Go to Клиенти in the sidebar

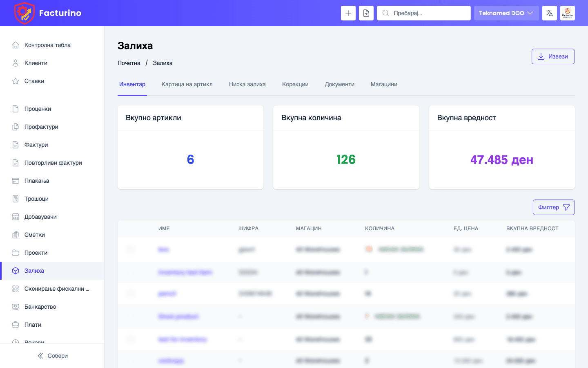point(36,63)
